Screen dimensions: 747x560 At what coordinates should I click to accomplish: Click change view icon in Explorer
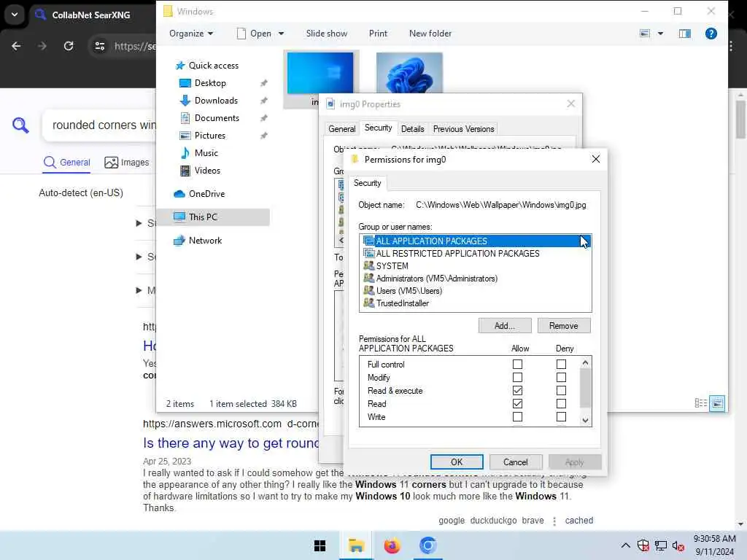pyautogui.click(x=645, y=34)
